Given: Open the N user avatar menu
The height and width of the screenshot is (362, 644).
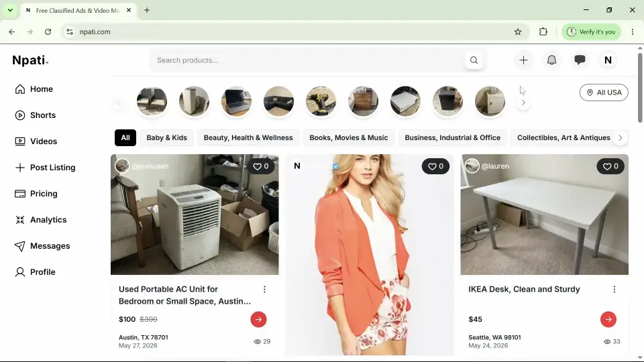Looking at the screenshot, I should (608, 60).
